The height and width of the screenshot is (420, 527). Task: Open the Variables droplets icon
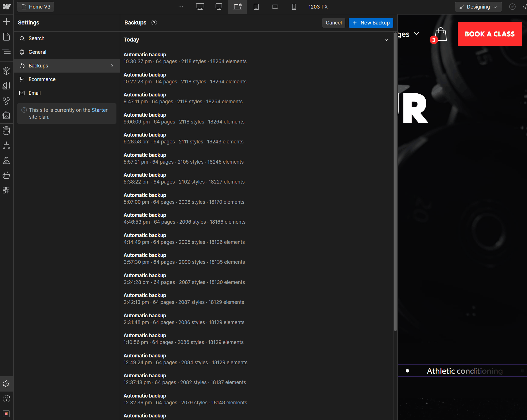click(7, 100)
